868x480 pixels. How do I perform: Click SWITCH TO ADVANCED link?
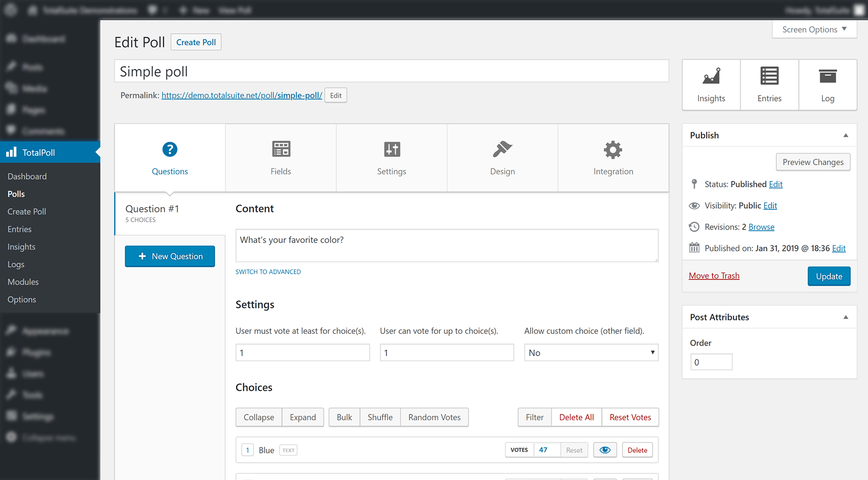pos(268,272)
